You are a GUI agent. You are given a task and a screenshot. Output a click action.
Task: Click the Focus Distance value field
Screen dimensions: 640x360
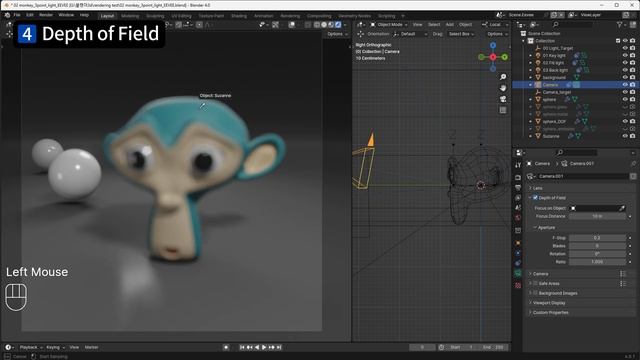[597, 216]
